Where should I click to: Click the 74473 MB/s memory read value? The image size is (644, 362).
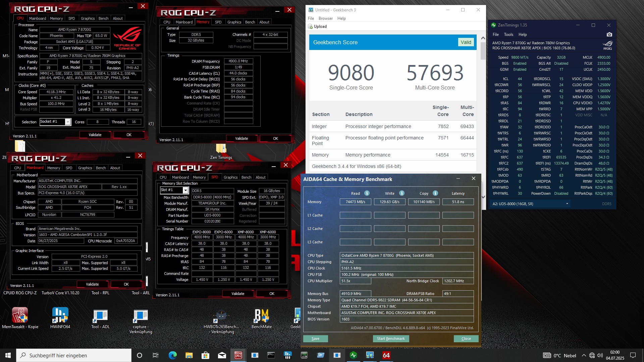(x=355, y=202)
